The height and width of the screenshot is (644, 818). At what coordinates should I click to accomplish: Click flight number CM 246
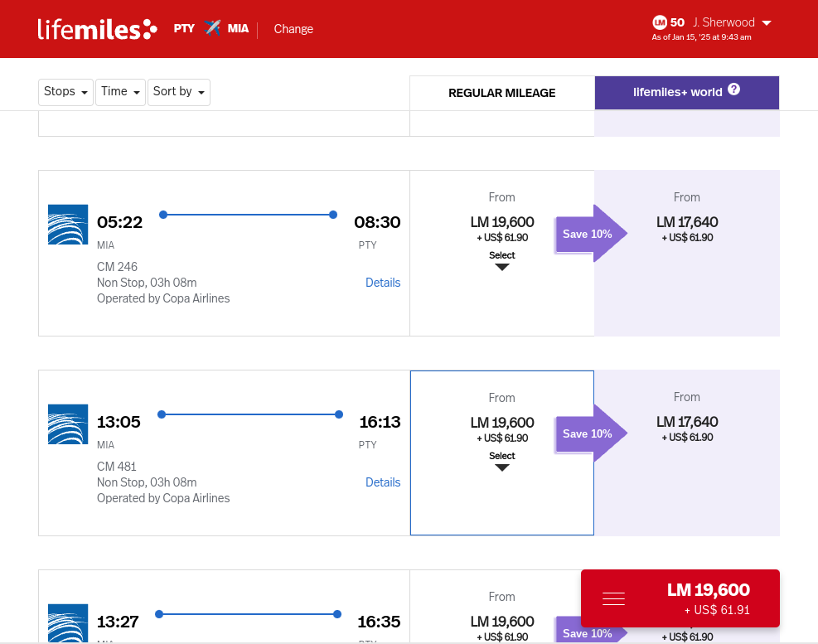pyautogui.click(x=117, y=267)
